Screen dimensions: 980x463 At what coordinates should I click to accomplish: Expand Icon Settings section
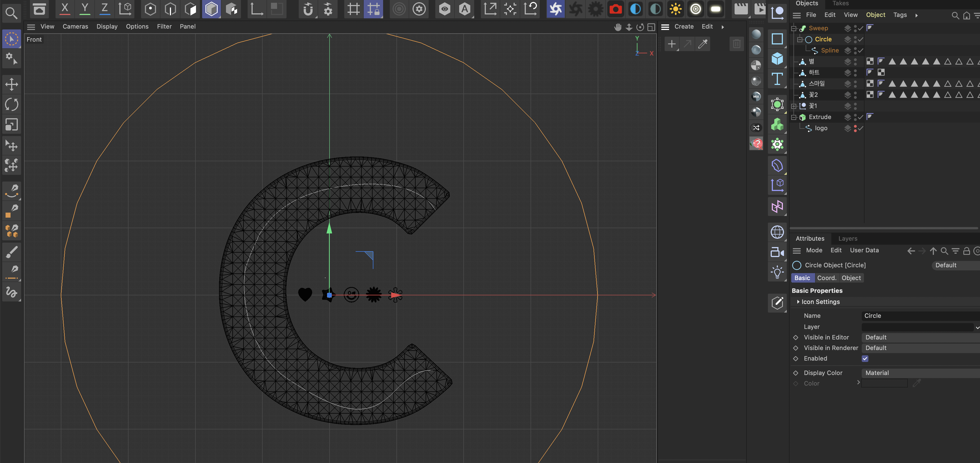798,302
